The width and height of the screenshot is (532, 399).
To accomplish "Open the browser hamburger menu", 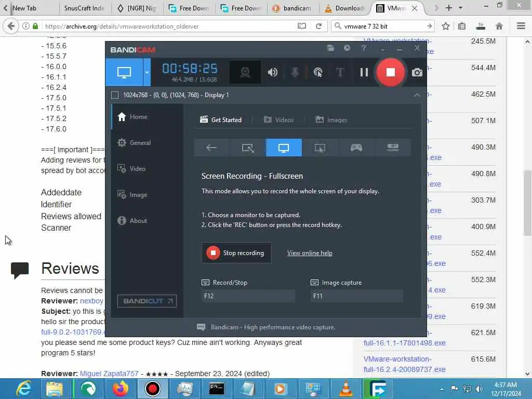I will 521,26.
